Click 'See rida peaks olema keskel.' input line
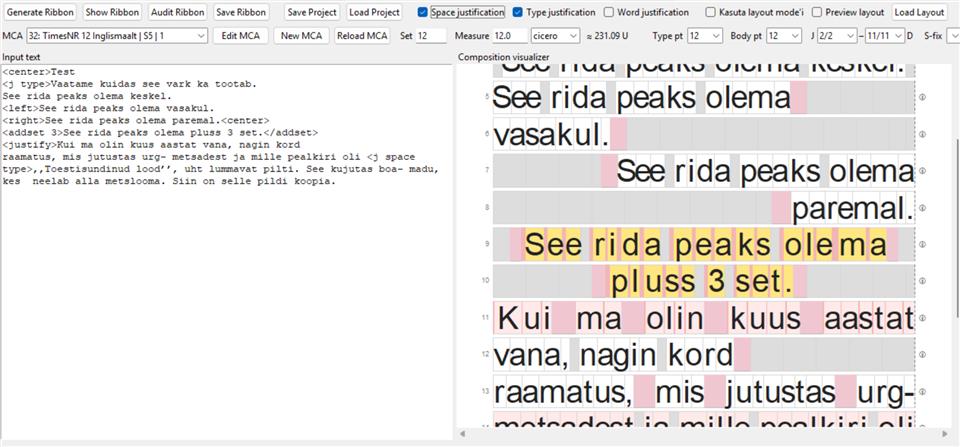960x447 pixels. click(x=88, y=96)
